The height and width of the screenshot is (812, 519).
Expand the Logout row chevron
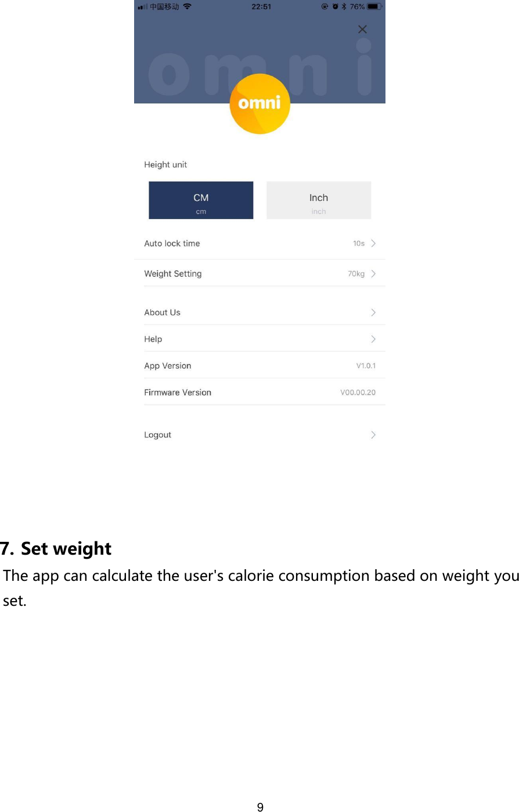pos(373,434)
